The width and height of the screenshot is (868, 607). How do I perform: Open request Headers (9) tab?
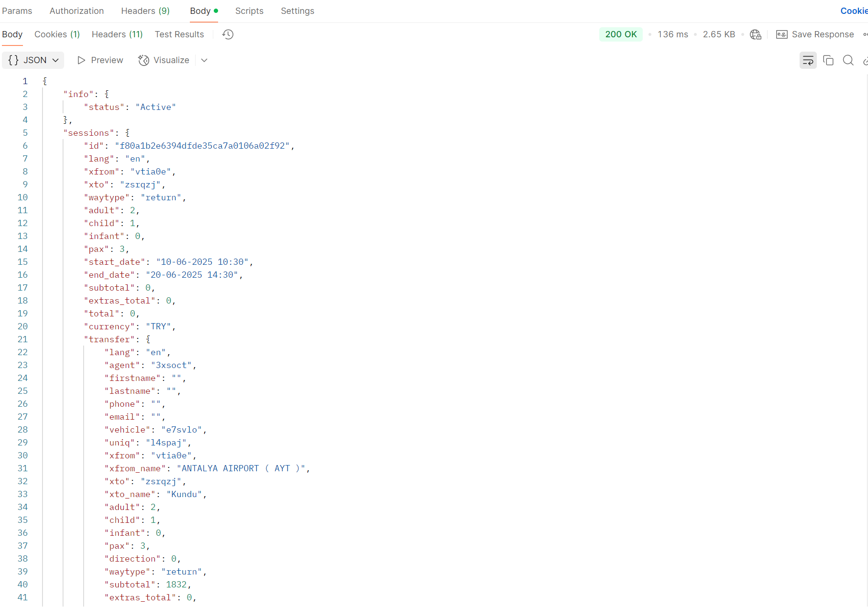(145, 11)
